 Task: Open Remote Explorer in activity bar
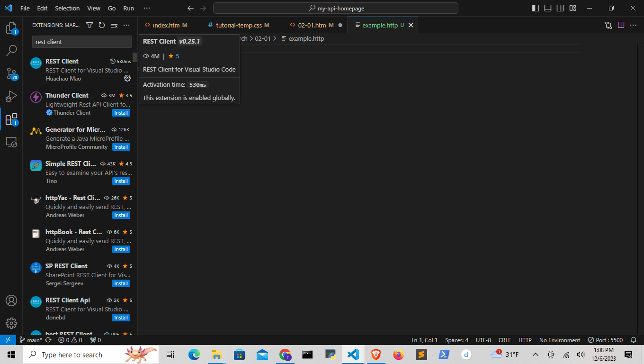(x=11, y=142)
